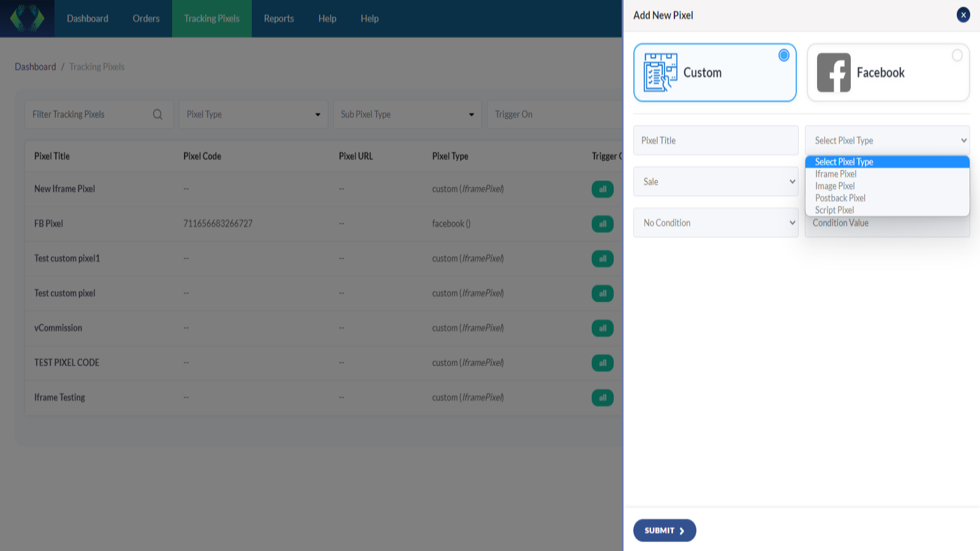
Task: Open the Orders menu item
Action: [x=146, y=18]
